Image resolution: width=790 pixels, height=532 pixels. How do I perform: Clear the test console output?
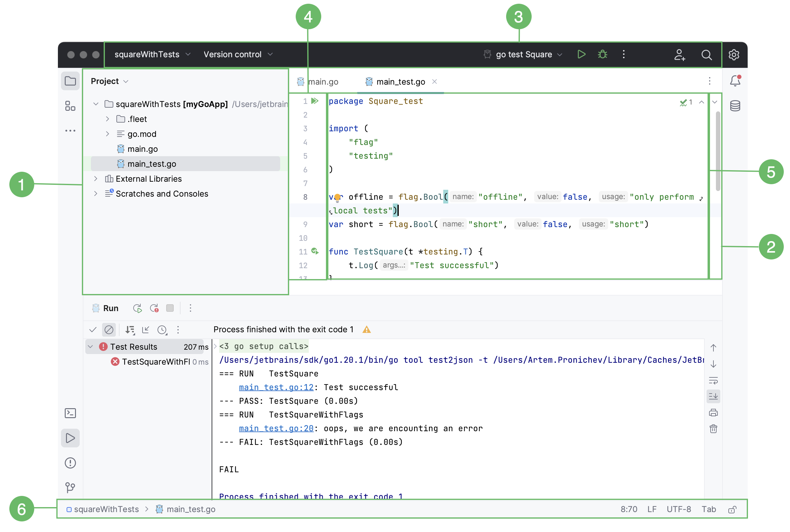click(714, 429)
